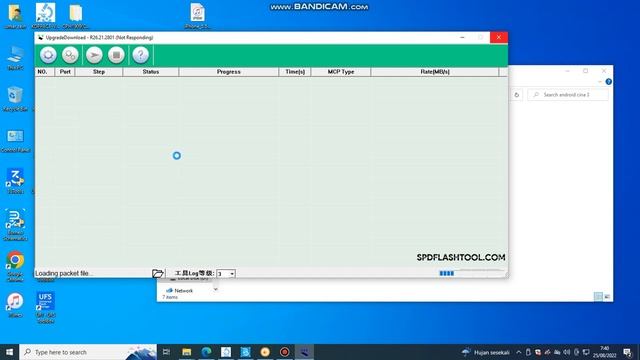The height and width of the screenshot is (360, 640).
Task: Click the Status column header
Action: click(x=151, y=72)
